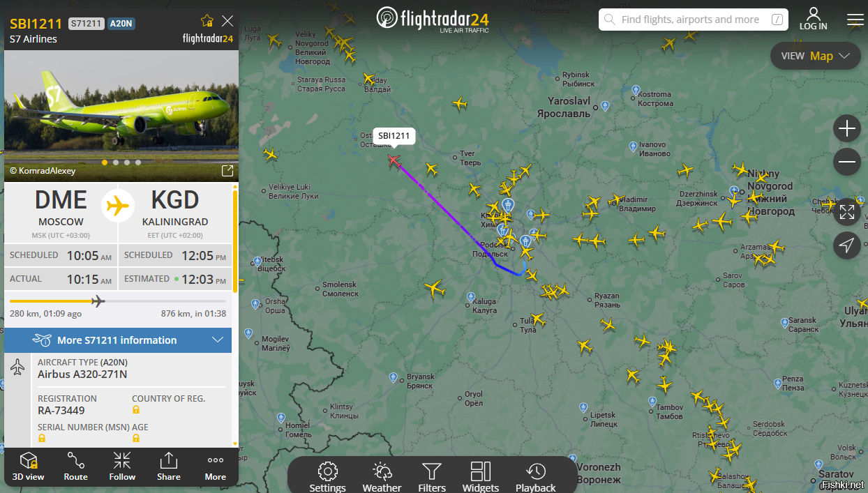868x493 pixels.
Task: Show the flight Route
Action: 75,467
